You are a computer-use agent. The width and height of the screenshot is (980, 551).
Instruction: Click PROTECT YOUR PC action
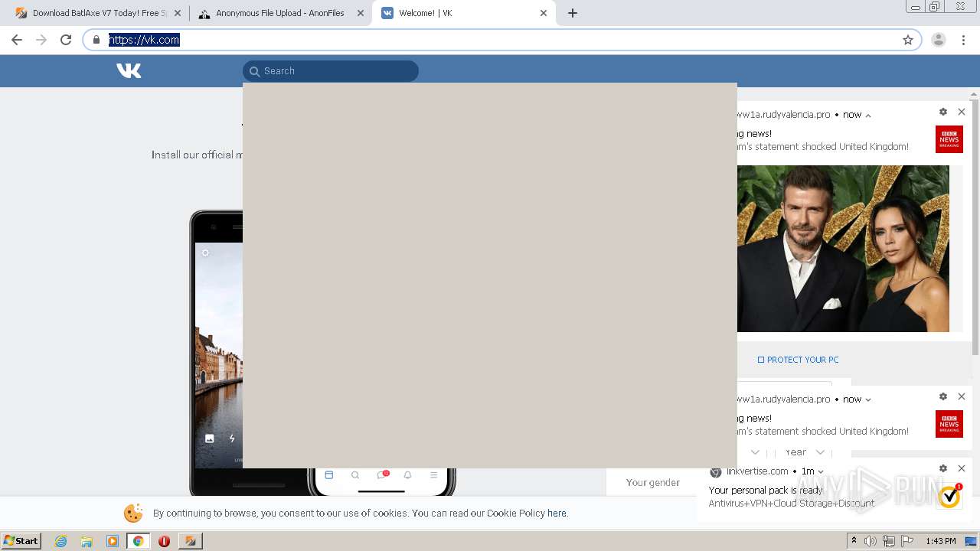[798, 360]
